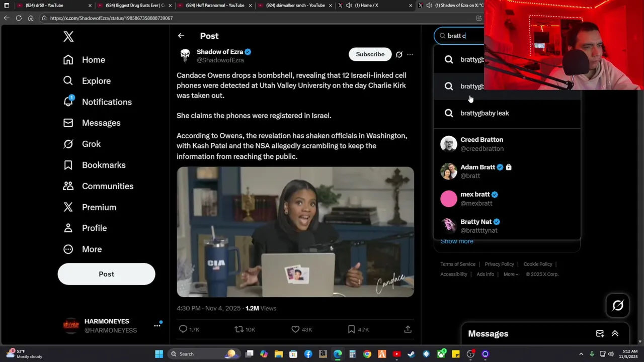The width and height of the screenshot is (644, 362).
Task: Open the Cookie Policy link
Action: (x=538, y=264)
